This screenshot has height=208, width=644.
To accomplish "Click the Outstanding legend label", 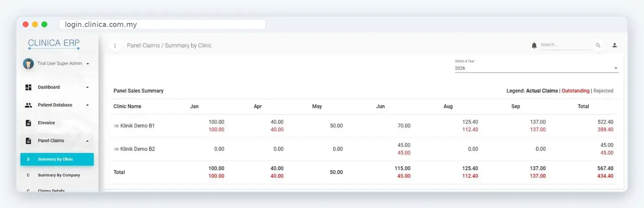I will click(x=575, y=91).
